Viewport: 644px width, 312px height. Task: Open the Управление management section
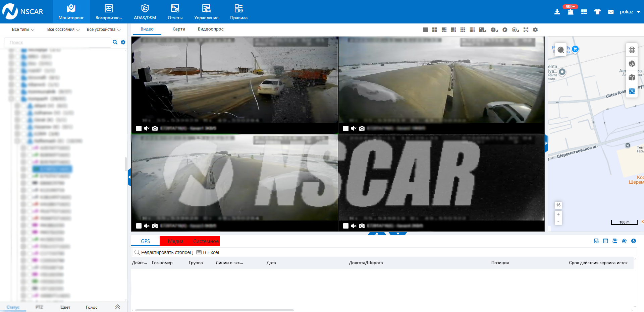click(x=206, y=12)
